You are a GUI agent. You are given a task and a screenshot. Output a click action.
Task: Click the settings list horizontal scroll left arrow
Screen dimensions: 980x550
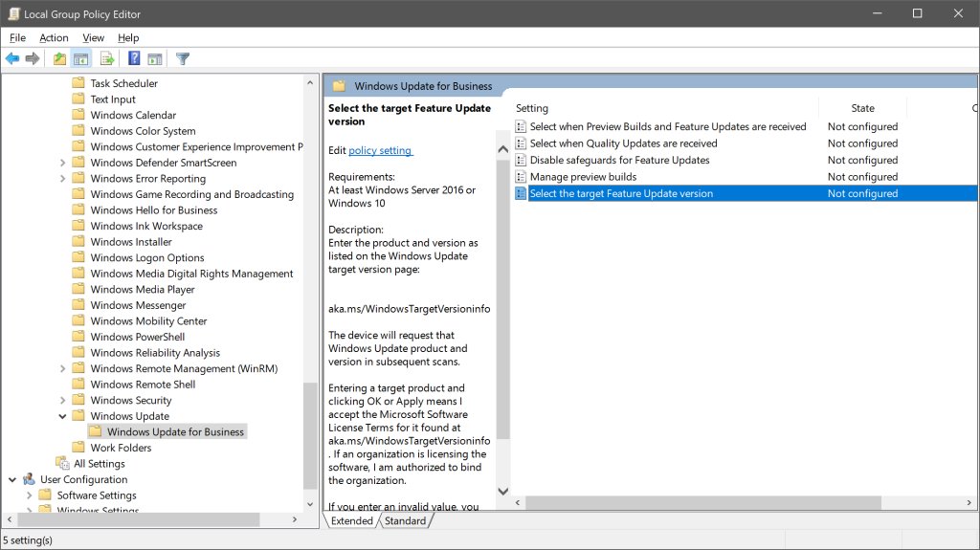tap(518, 502)
